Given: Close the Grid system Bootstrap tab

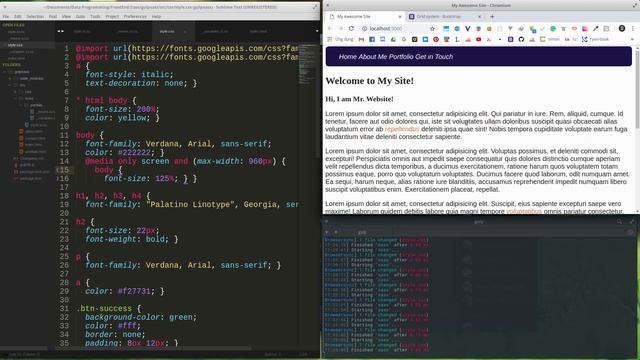Looking at the screenshot, I should pyautogui.click(x=480, y=17).
